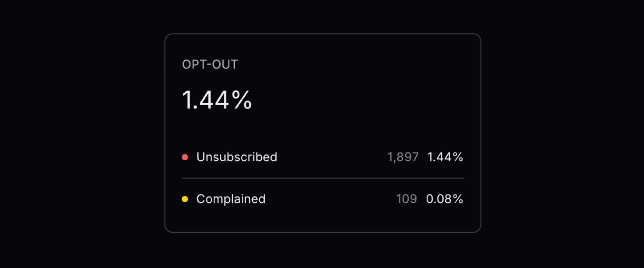Toggle the yellow dot to filter complaints
Screen dimensions: 644x268
tap(185, 199)
